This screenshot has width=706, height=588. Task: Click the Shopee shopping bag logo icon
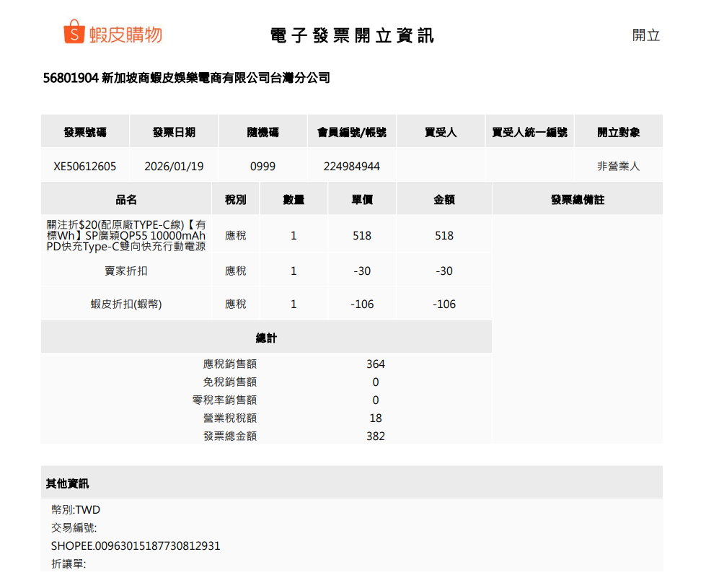(x=74, y=32)
